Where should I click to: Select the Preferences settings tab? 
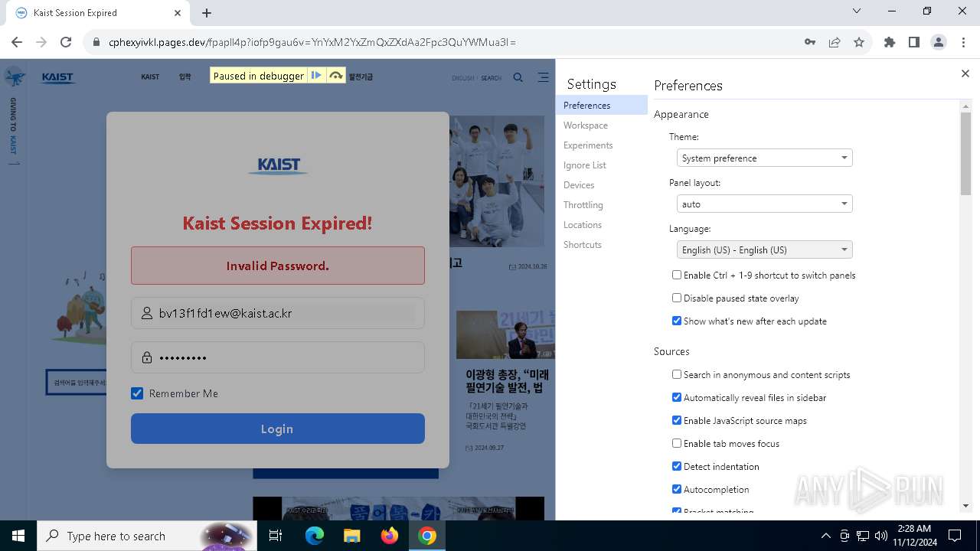click(x=602, y=105)
